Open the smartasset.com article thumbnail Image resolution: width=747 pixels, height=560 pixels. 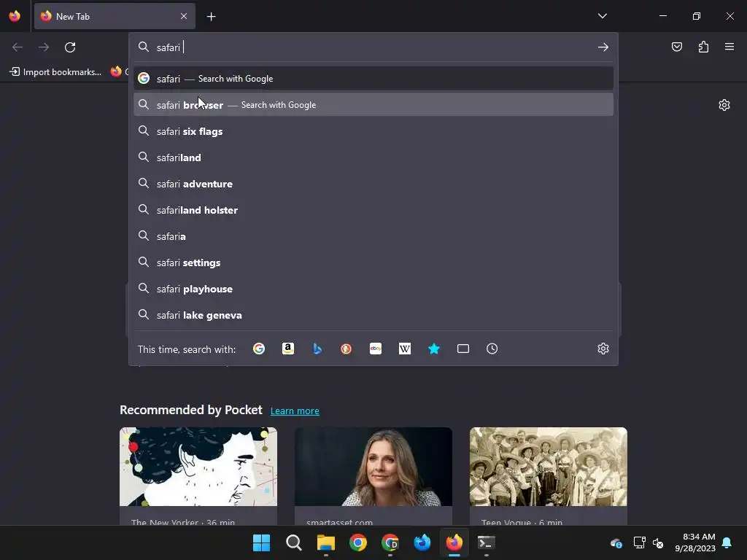click(x=373, y=467)
